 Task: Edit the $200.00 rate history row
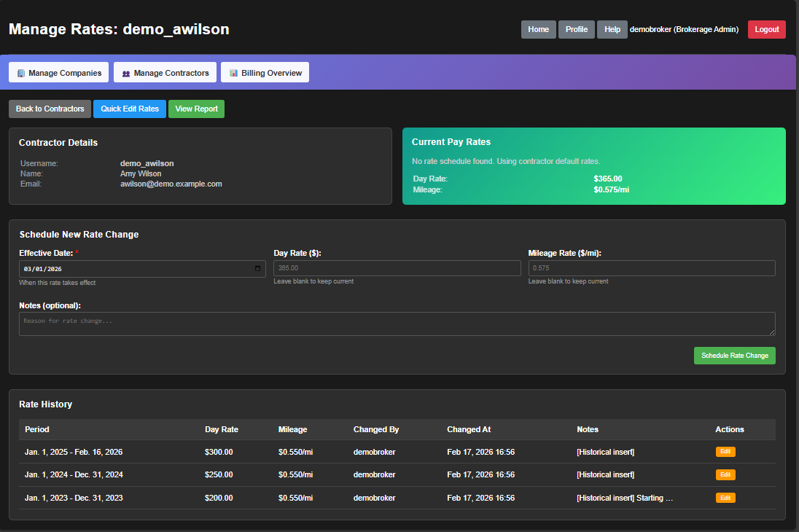(725, 498)
